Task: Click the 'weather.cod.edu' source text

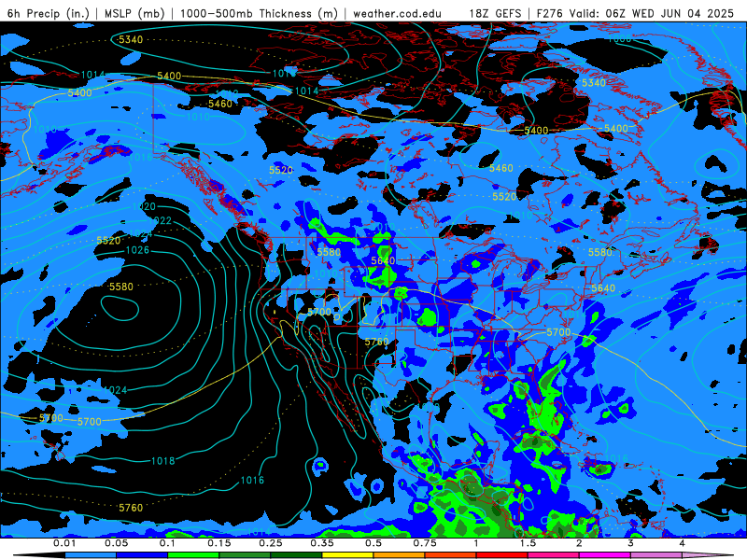Action: click(x=397, y=13)
